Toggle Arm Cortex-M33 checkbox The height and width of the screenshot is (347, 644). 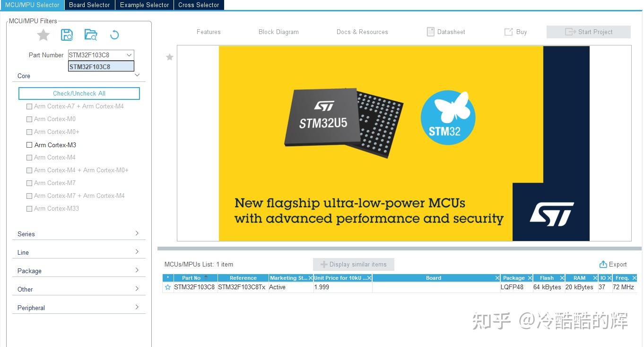pos(29,209)
